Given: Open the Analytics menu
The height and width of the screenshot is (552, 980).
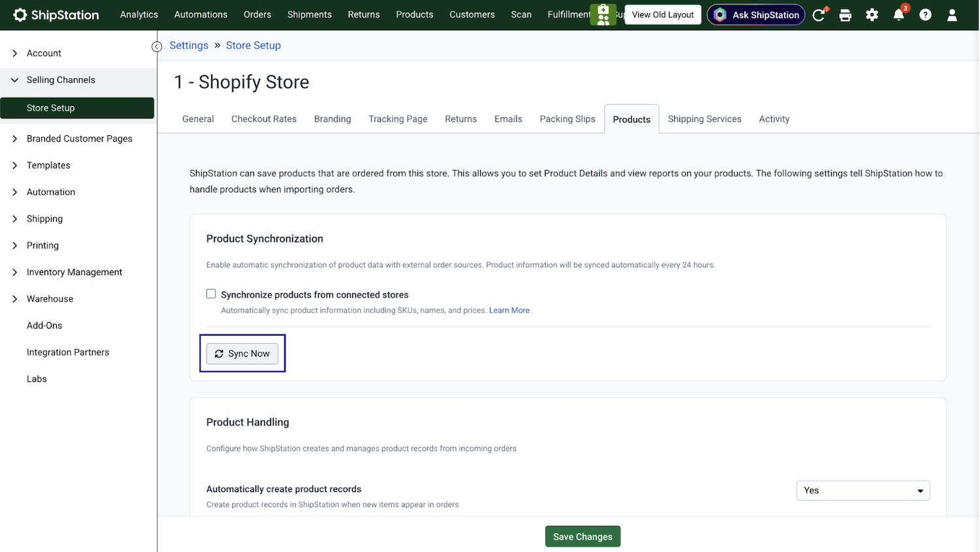Looking at the screenshot, I should pos(139,14).
